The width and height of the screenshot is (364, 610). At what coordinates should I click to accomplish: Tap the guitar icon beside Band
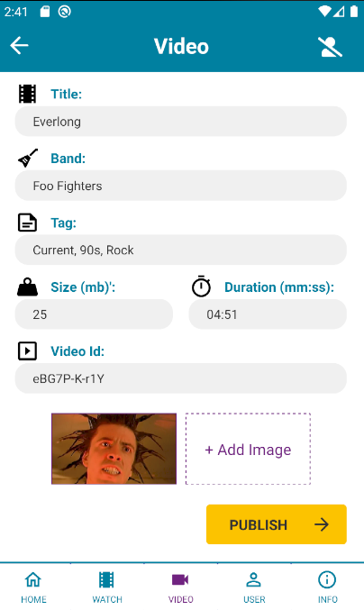(28, 158)
